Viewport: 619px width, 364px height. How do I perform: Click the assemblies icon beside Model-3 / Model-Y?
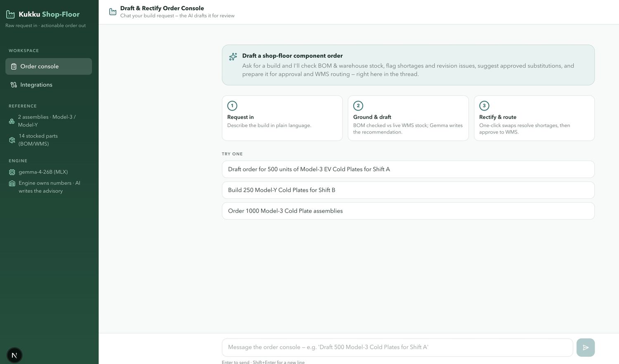pyautogui.click(x=12, y=121)
